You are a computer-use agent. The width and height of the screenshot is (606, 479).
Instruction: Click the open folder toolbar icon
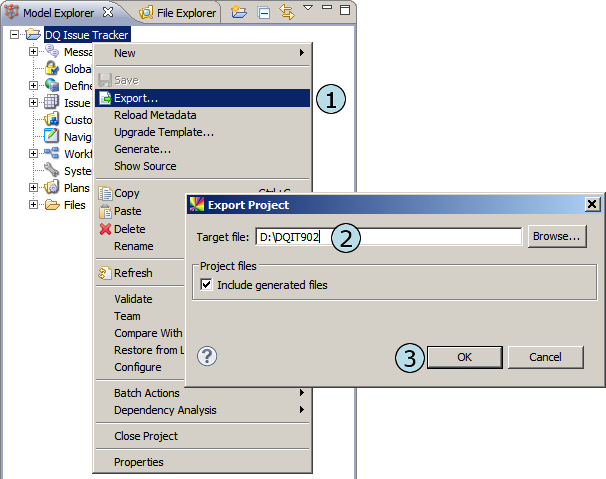click(239, 13)
